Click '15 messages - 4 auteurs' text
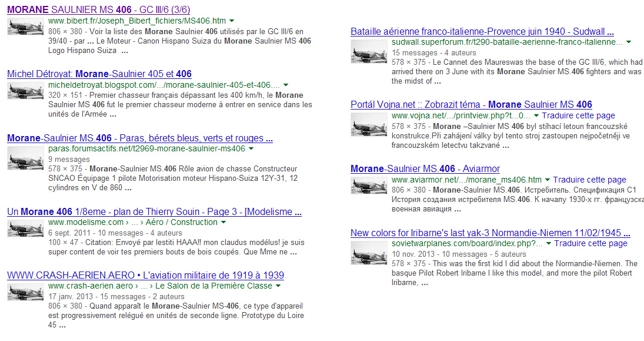 [433, 52]
